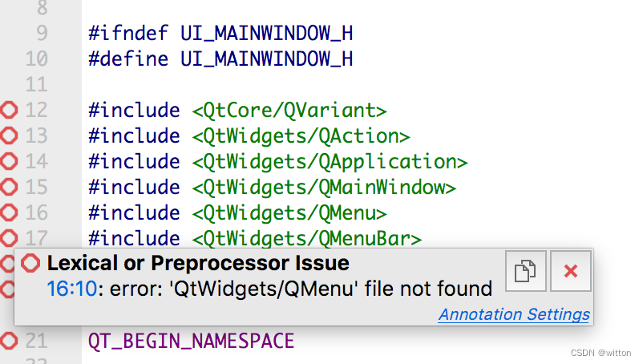Screen dimensions: 643x364
Task: Click line number 9 in the gutter
Action: 42,34
